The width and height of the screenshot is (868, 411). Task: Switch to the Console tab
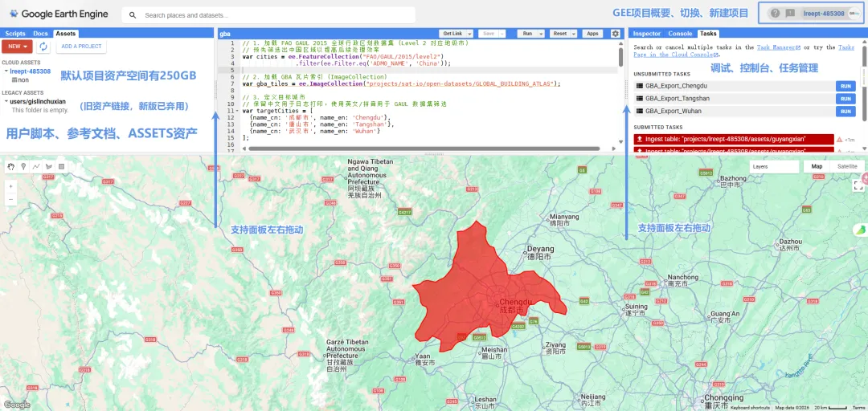pos(681,34)
